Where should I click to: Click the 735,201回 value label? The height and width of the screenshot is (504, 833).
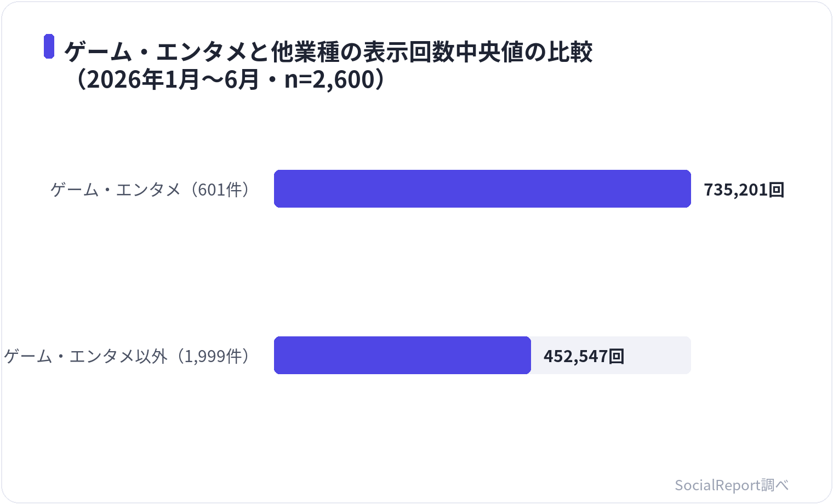(x=744, y=190)
